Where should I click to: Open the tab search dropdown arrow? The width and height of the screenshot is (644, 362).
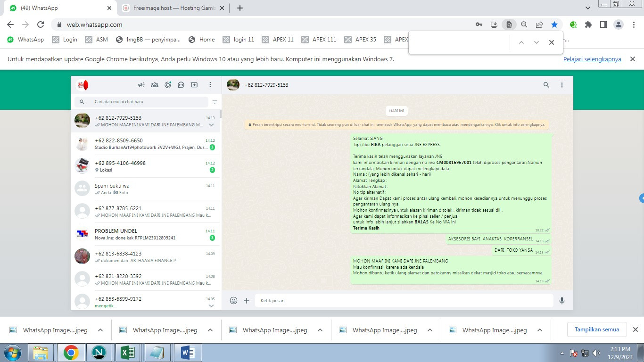point(588,8)
